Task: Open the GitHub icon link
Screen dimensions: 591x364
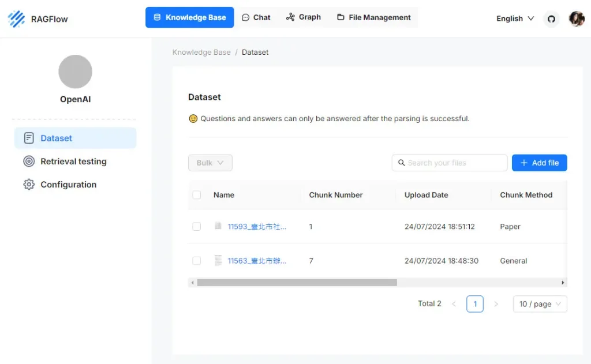Action: (551, 19)
